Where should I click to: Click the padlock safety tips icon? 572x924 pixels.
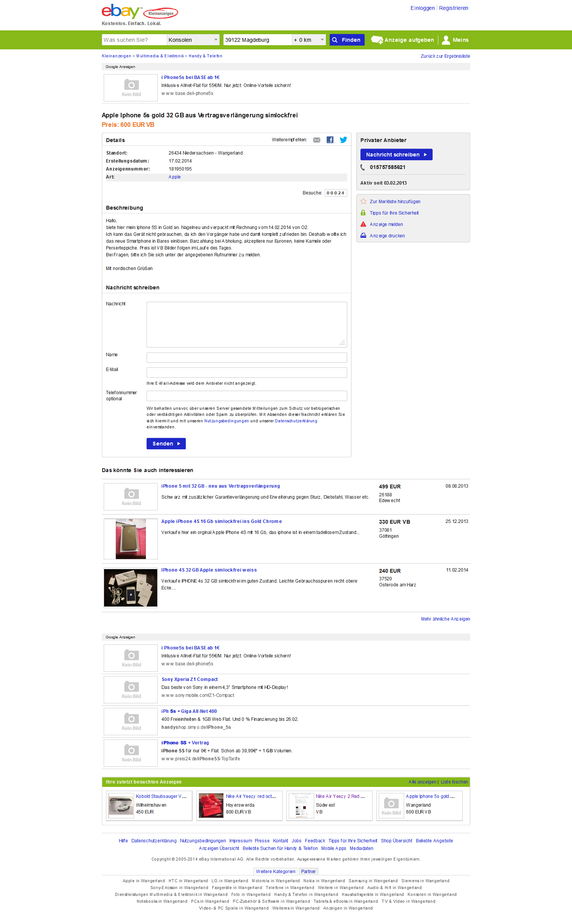pos(363,213)
